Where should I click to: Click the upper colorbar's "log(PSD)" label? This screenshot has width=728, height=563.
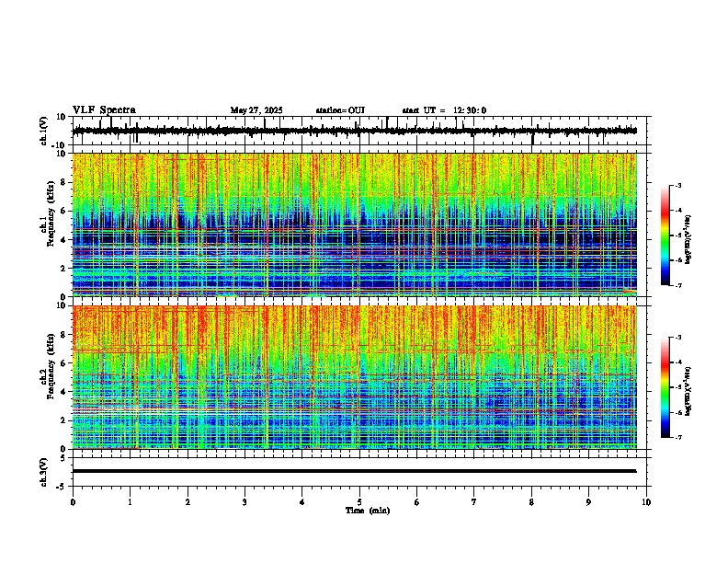pos(688,239)
